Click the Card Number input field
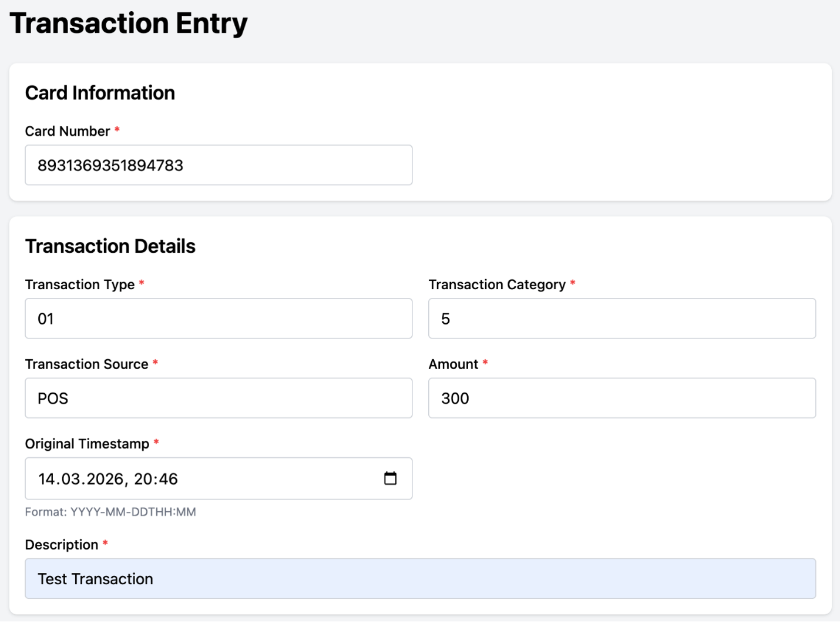 click(x=219, y=165)
